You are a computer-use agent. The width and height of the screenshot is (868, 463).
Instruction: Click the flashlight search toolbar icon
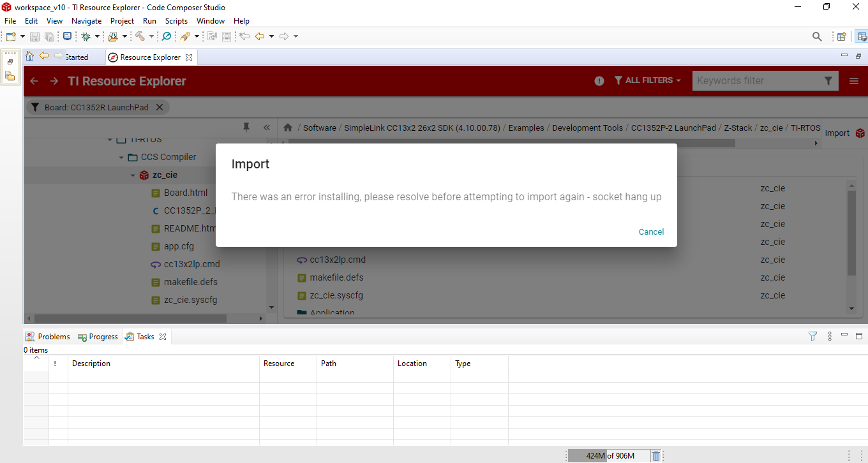coord(185,36)
